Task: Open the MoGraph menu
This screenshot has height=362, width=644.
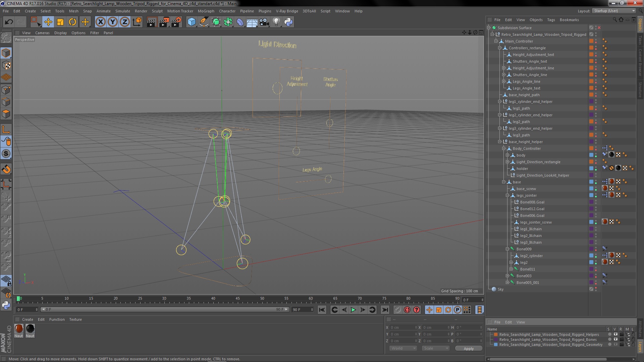Action: pyautogui.click(x=206, y=11)
